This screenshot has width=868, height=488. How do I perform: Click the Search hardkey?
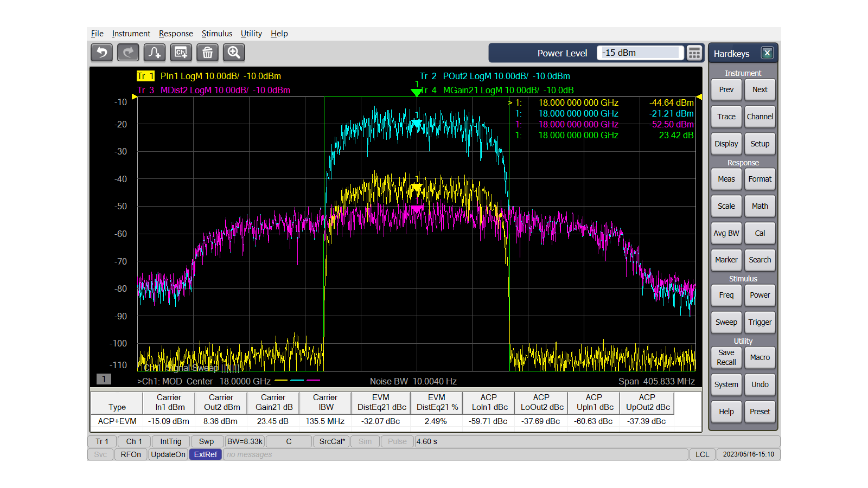click(x=760, y=260)
